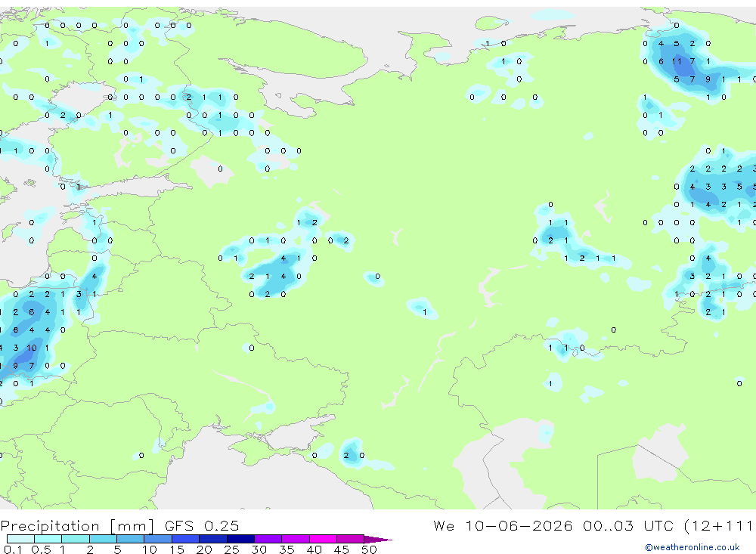Image resolution: width=756 pixels, height=554 pixels.
Task: Click the legend label '45'
Action: (342, 549)
